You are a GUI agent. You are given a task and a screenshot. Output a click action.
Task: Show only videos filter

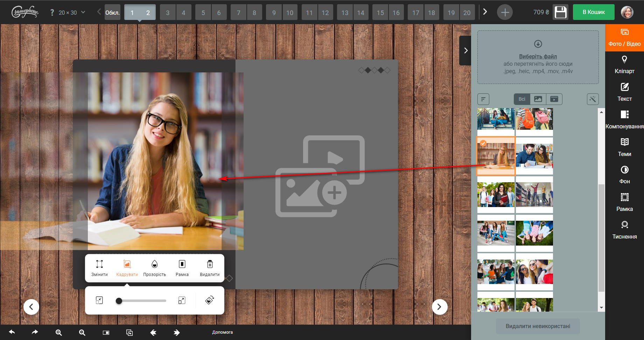pos(554,99)
